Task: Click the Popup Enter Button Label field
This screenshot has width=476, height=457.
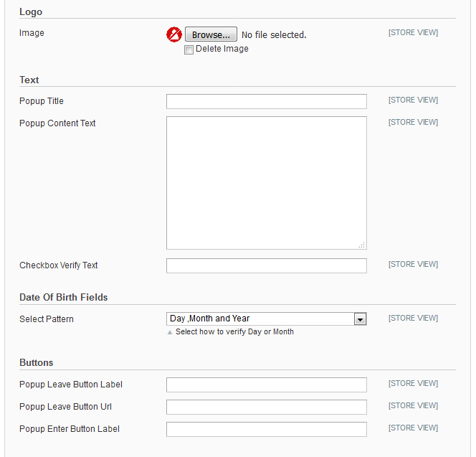Action: click(x=266, y=430)
